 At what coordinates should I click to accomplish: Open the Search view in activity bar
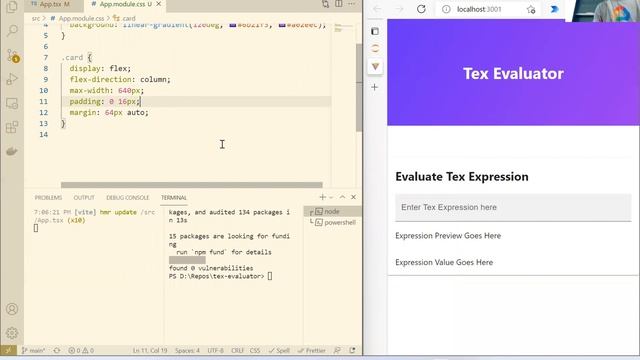[12, 31]
